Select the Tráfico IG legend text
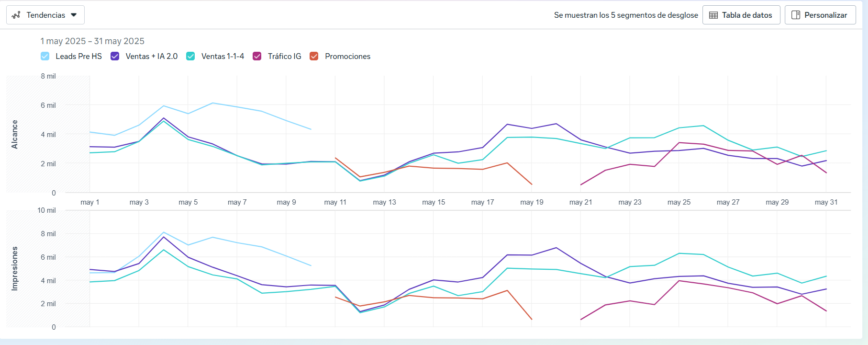 click(x=284, y=56)
